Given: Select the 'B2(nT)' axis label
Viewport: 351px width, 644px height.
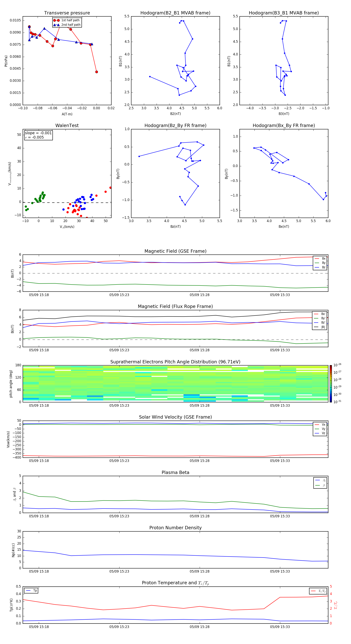Looking at the screenshot, I should (x=175, y=114).
